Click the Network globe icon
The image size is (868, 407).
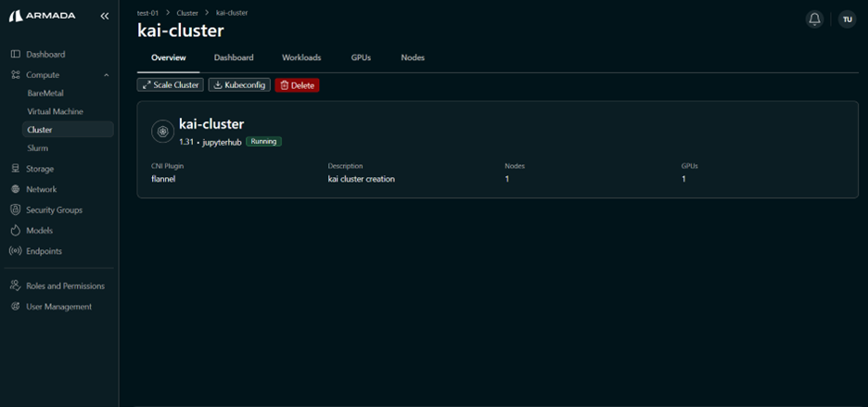tap(16, 189)
